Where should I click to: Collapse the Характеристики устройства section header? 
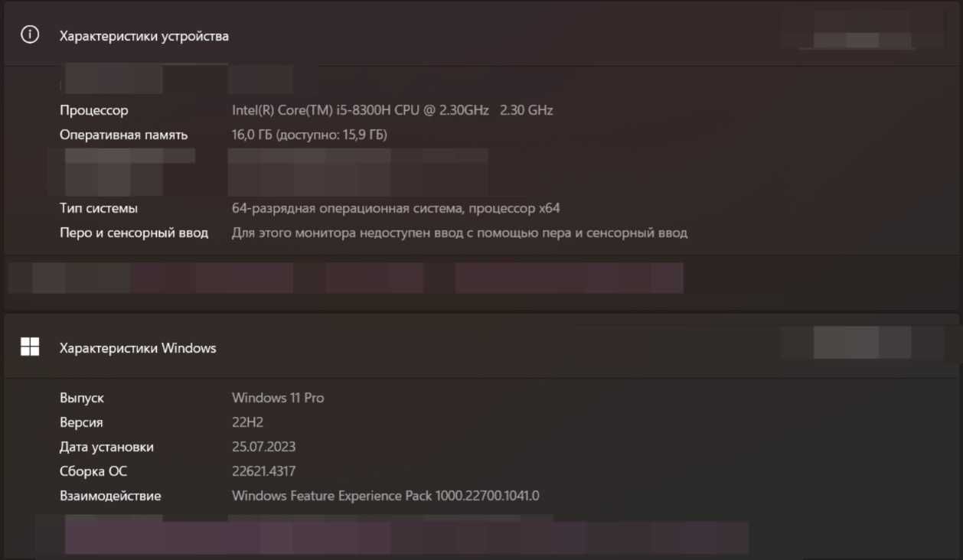tap(481, 35)
